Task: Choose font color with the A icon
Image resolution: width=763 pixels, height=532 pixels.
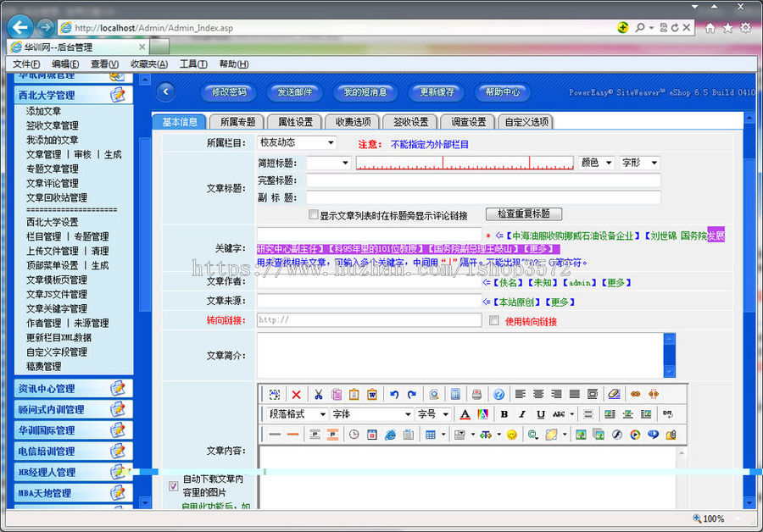Action: (x=465, y=414)
